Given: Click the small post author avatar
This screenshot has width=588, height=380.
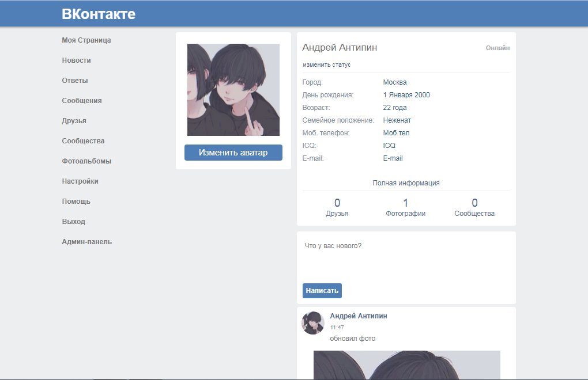Looking at the screenshot, I should (313, 323).
